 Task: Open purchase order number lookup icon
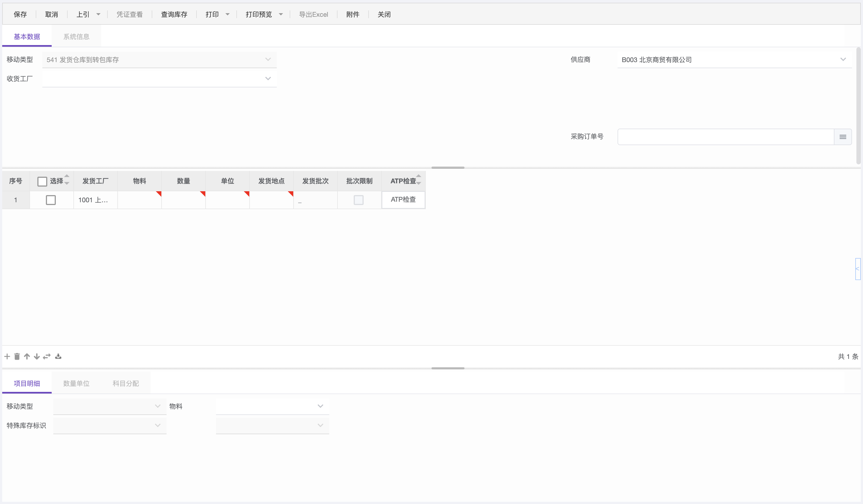pos(843,137)
